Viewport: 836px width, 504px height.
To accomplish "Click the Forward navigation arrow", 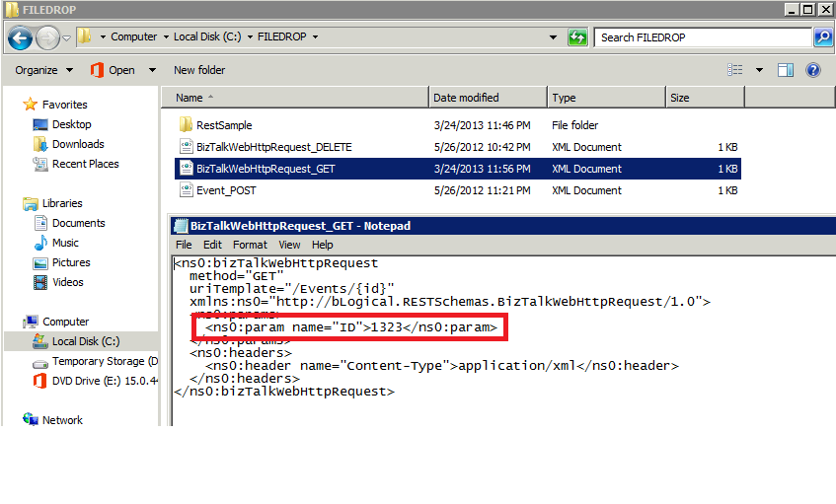I will point(47,37).
